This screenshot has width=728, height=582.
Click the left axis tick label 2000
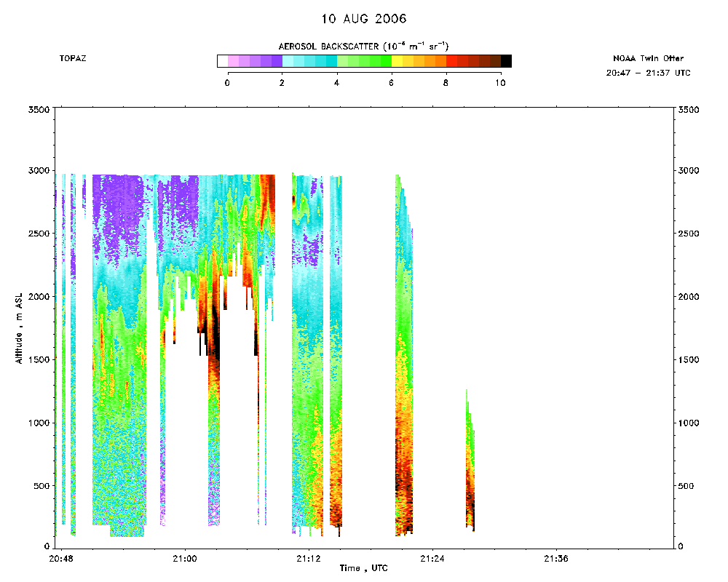[x=39, y=297]
